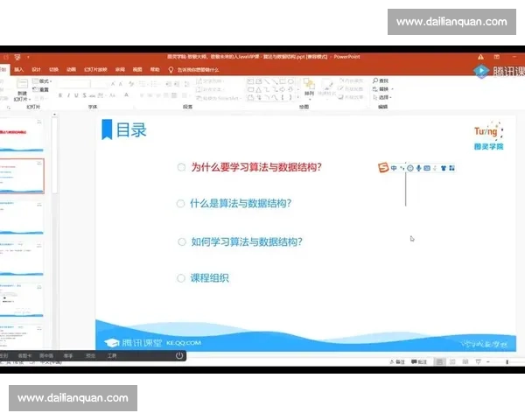Switch to normal view icon in status bar
The image size is (525, 420).
[439, 361]
